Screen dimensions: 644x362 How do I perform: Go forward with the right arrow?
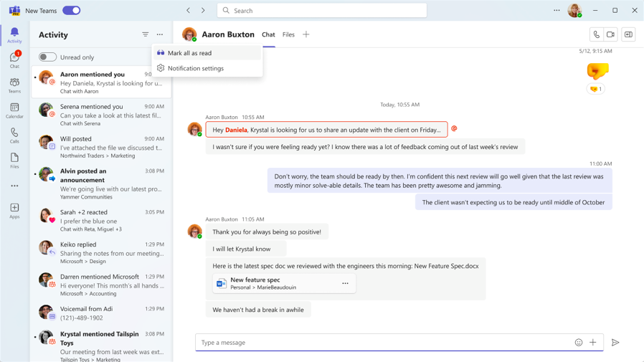pyautogui.click(x=203, y=10)
